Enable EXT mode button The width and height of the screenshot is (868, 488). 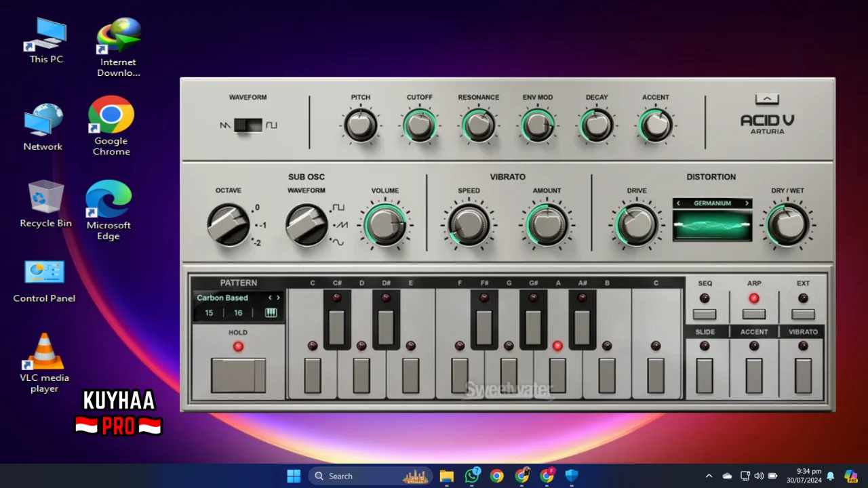803,314
